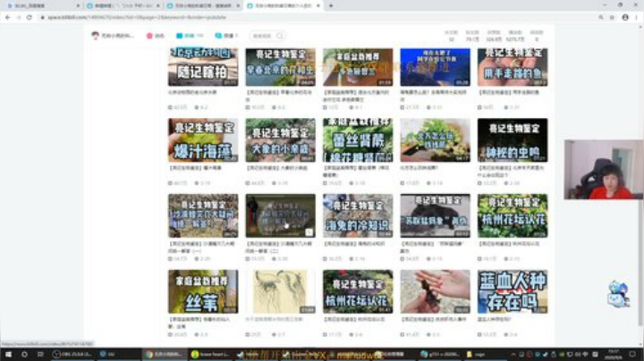Open the 投稿 tab with blue icon
Image resolution: width=644 pixels, height=361 pixels.
(x=190, y=36)
